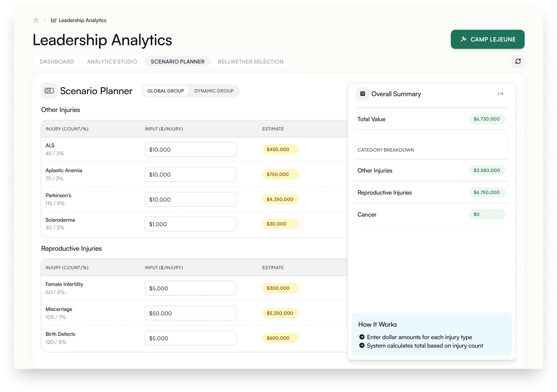The width and height of the screenshot is (557, 392).
Task: Click the Scleroderma input field
Action: pos(190,224)
